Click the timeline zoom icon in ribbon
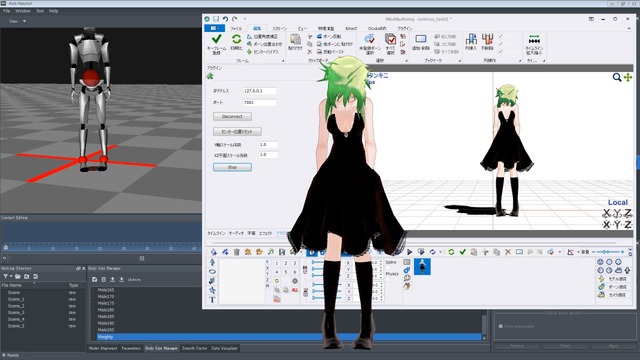 pos(534,40)
